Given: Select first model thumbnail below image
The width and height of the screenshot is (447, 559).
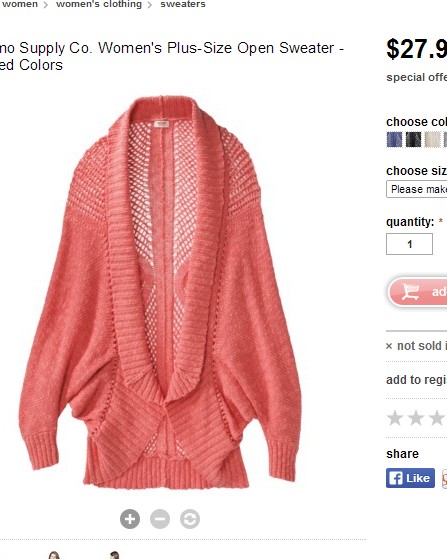Looking at the screenshot, I should (53, 555).
